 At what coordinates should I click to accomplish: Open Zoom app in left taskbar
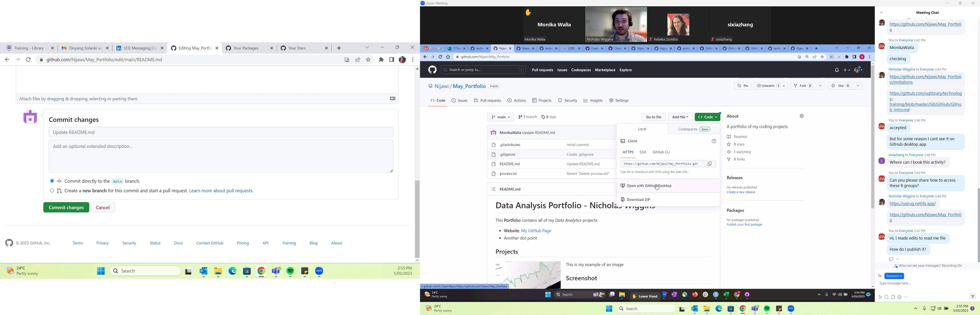[x=320, y=271]
